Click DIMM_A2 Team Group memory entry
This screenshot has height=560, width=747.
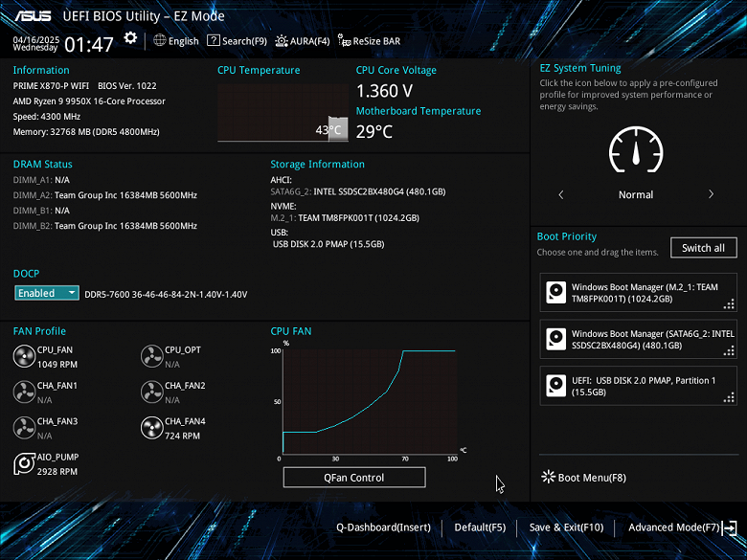pyautogui.click(x=104, y=194)
